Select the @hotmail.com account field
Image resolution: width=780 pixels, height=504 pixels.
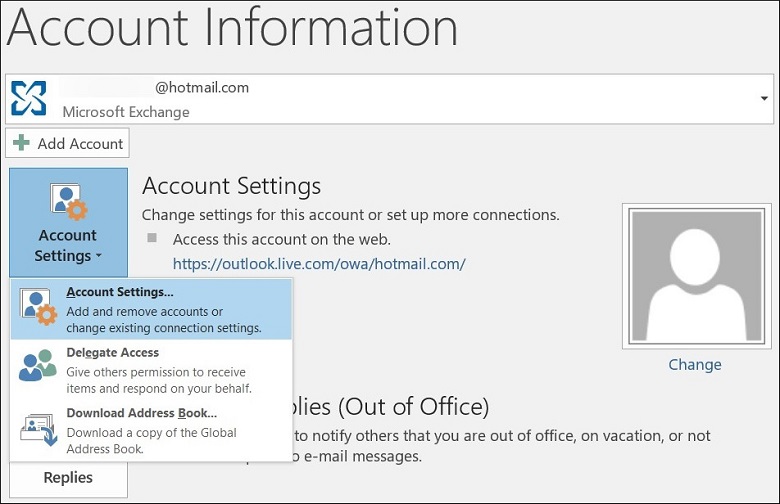(x=390, y=99)
